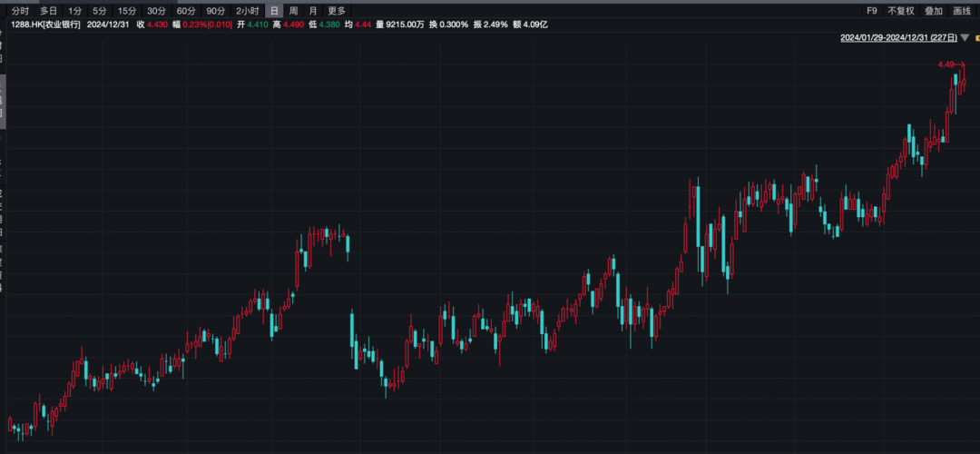Switch to 周 weekly candles
Image resolution: width=980 pixels, height=454 pixels.
pos(293,11)
